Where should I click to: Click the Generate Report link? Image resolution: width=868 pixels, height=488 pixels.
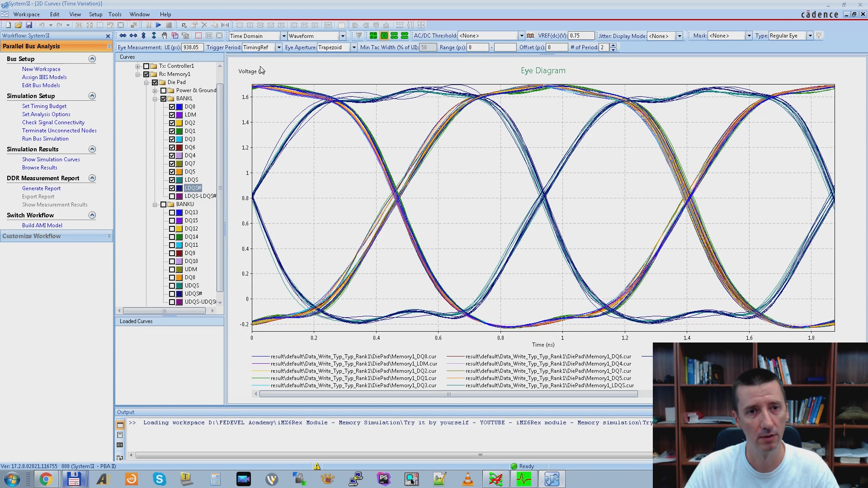[x=41, y=188]
